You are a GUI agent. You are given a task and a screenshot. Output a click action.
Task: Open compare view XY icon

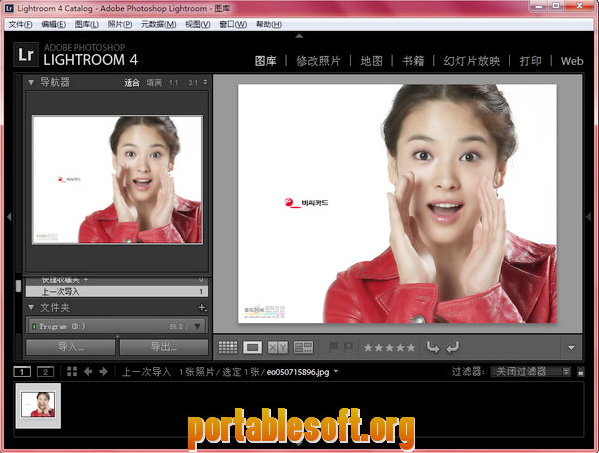point(278,347)
